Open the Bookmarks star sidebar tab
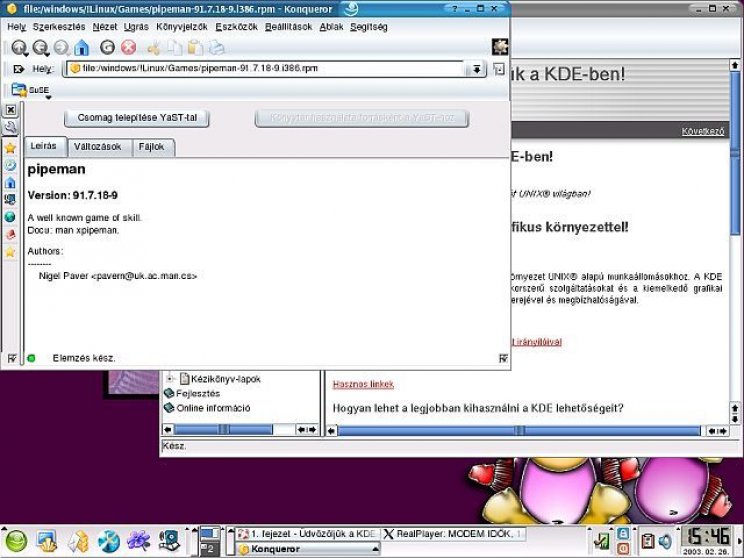 click(10, 148)
